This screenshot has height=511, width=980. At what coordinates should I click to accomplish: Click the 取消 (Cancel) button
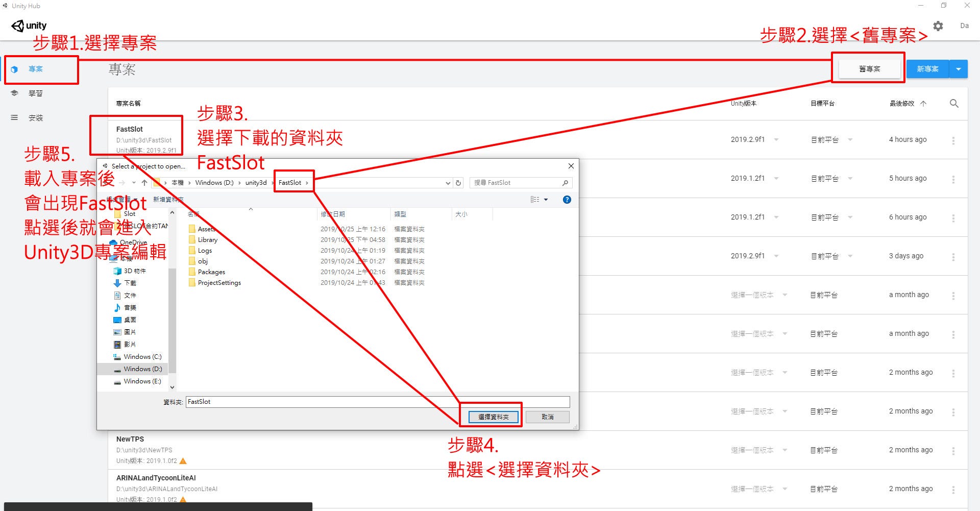pos(548,417)
